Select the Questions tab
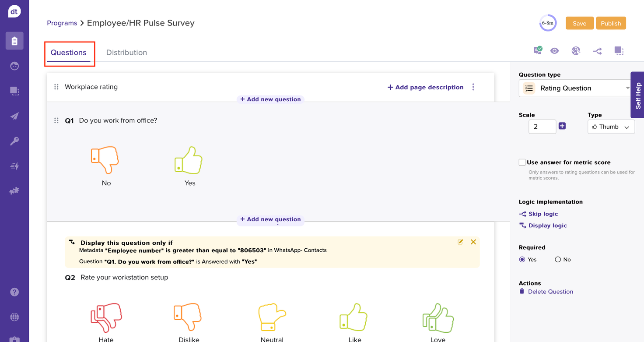644x342 pixels. click(x=69, y=53)
